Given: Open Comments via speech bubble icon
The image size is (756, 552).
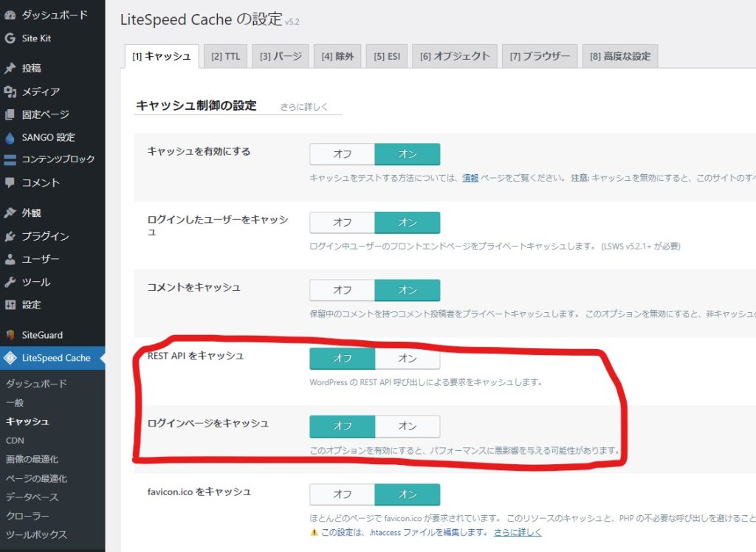Looking at the screenshot, I should (10, 182).
